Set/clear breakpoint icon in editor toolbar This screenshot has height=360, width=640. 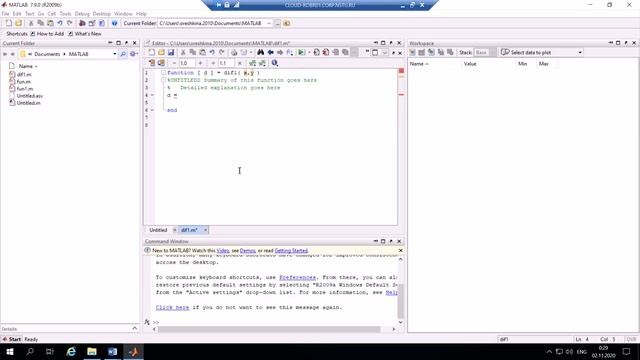click(316, 52)
